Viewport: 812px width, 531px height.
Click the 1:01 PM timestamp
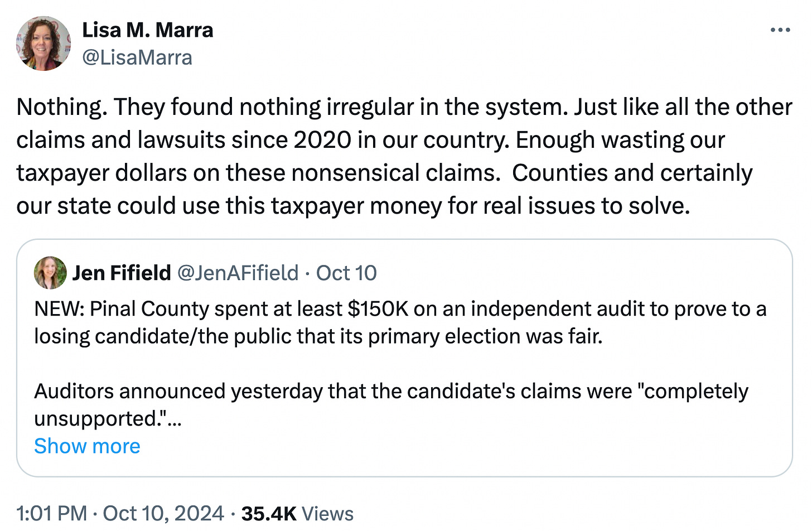(x=51, y=513)
